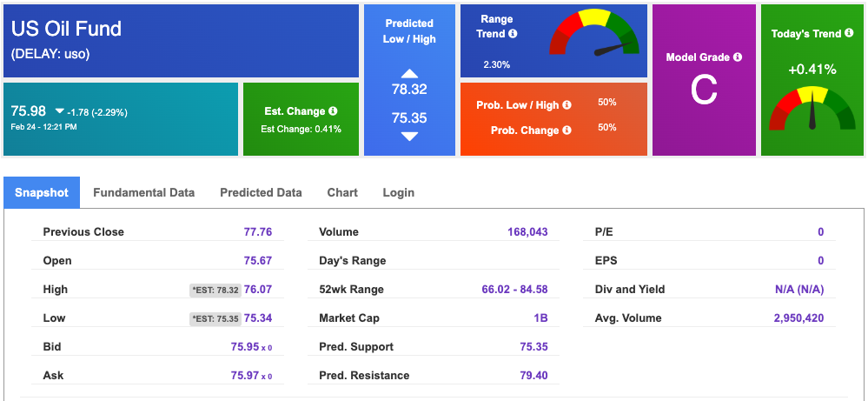Click the Bid value 75.95

coord(245,347)
